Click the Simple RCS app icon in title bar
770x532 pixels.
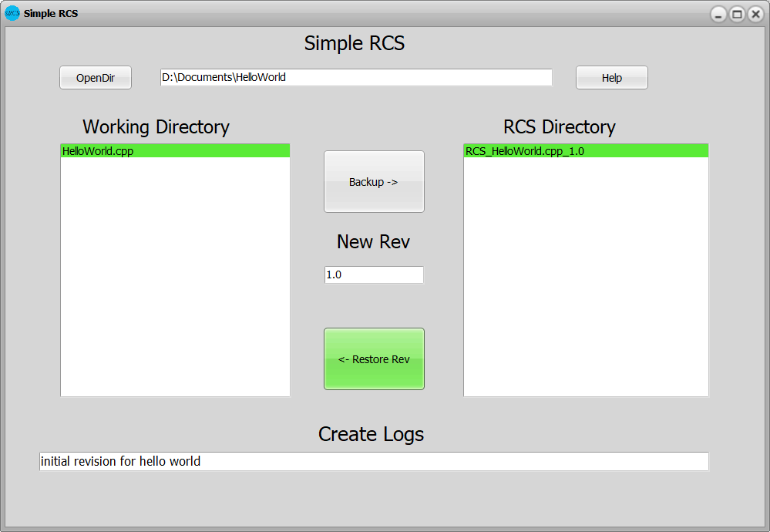(12, 13)
